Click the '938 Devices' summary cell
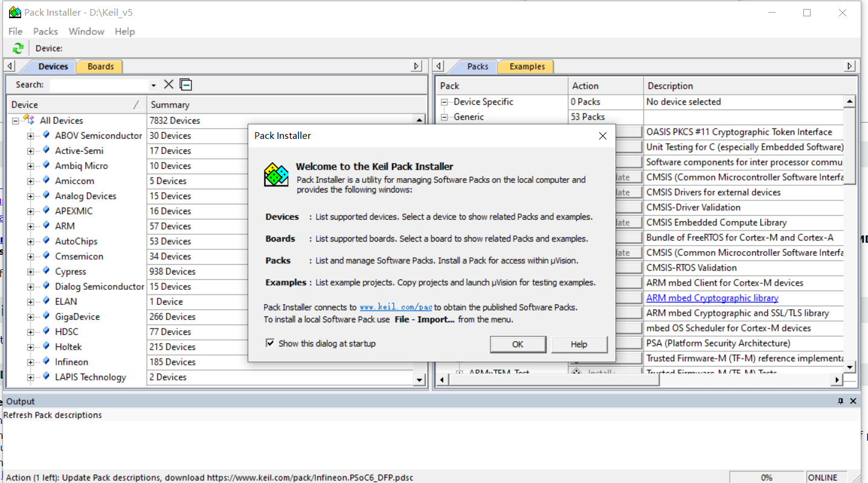Image resolution: width=868 pixels, height=483 pixels. pyautogui.click(x=173, y=271)
